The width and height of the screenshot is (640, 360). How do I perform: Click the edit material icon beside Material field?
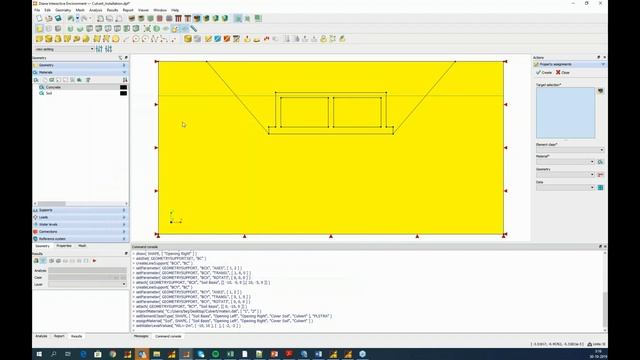click(x=600, y=162)
